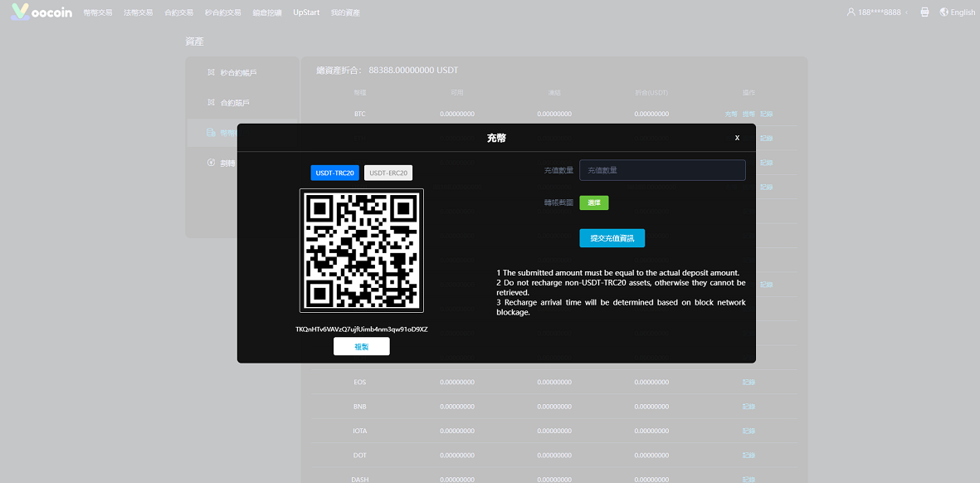This screenshot has height=483, width=980.
Task: Click the blue 提交充值資訊 submit button
Action: coord(612,238)
